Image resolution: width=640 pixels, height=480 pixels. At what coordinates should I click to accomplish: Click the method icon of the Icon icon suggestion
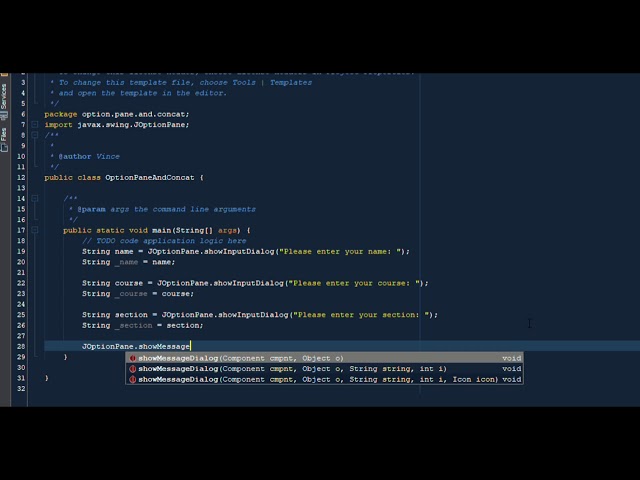132,379
